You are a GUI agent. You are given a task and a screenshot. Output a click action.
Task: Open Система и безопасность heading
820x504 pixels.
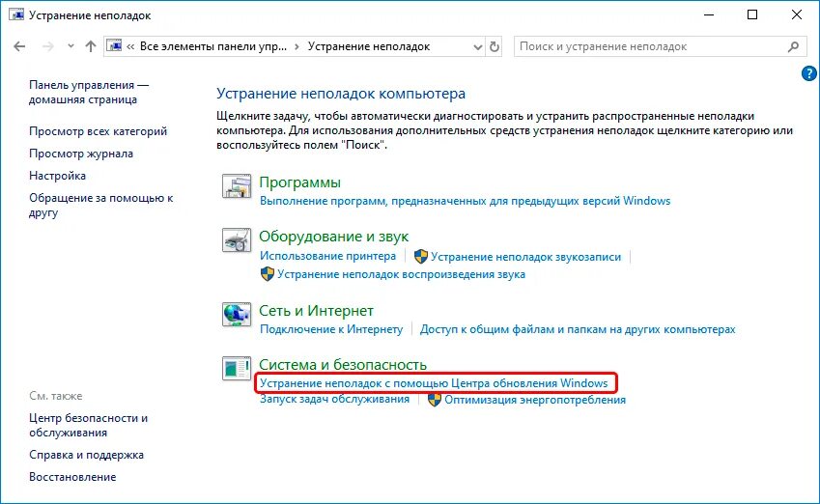click(343, 364)
